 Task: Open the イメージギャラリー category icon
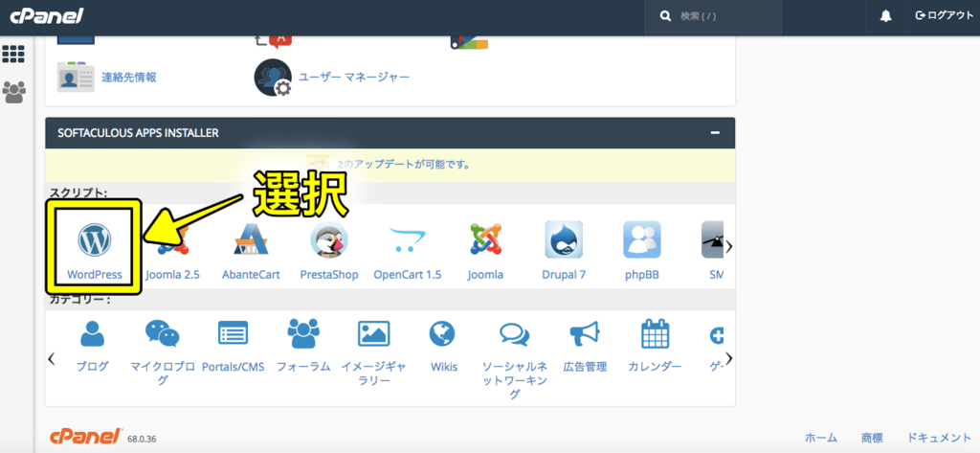(374, 333)
